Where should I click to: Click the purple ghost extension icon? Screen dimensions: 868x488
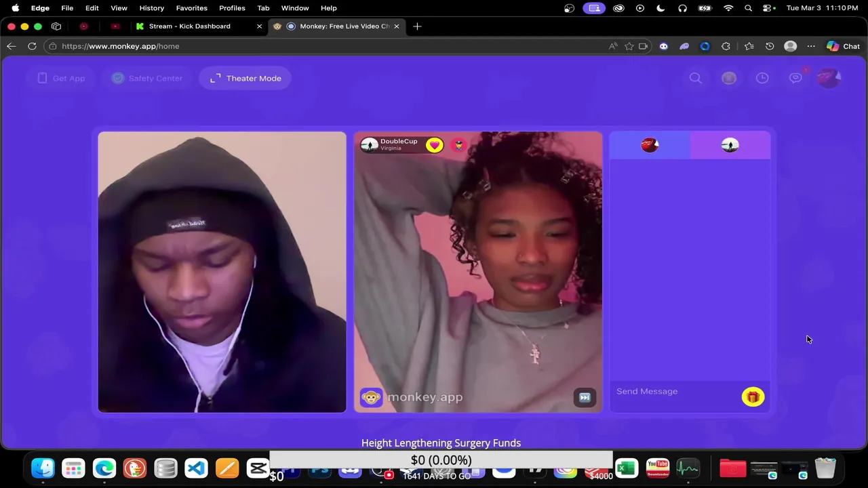pyautogui.click(x=684, y=46)
